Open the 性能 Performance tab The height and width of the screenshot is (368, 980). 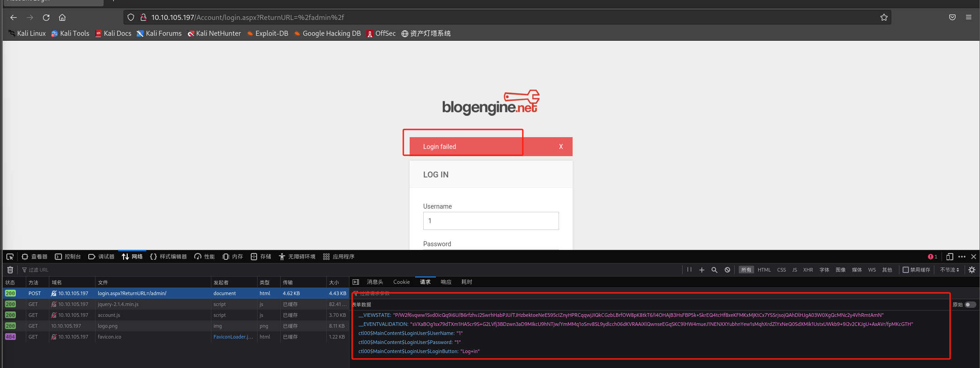coord(205,257)
